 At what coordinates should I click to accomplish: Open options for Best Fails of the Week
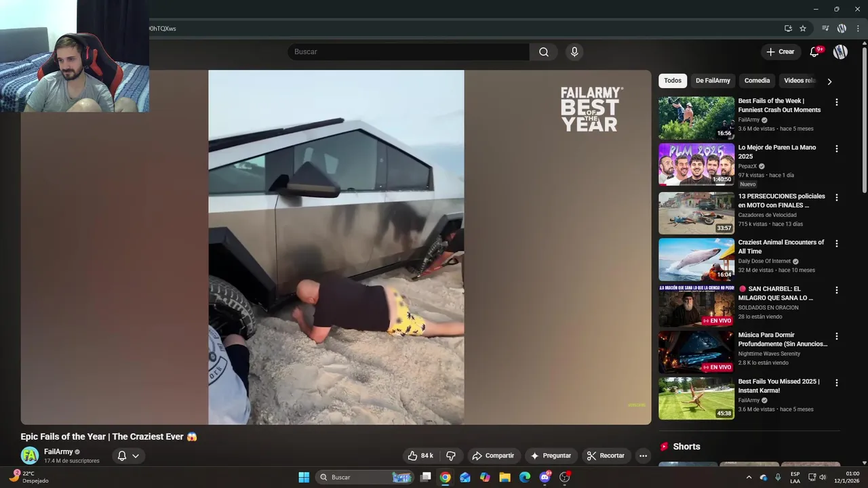point(836,102)
